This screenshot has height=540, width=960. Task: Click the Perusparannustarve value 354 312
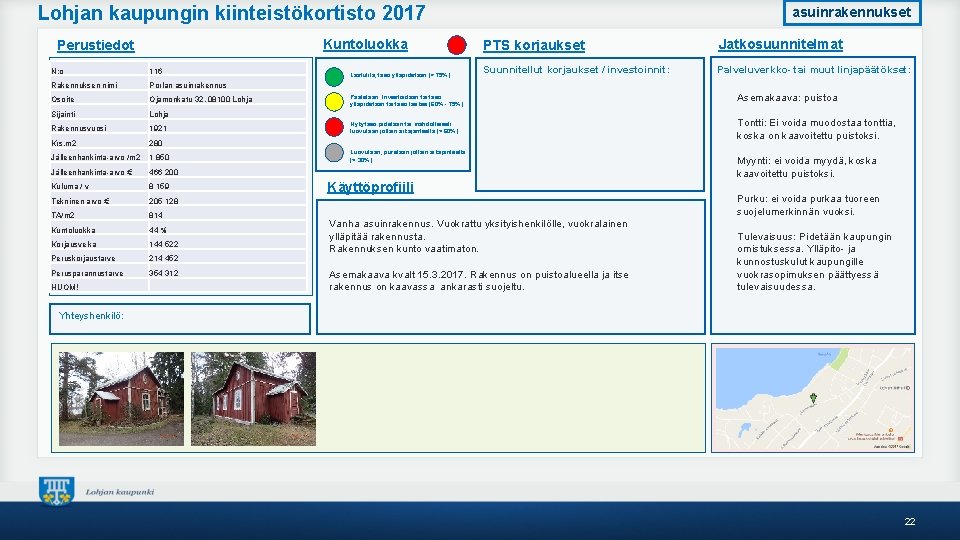click(x=163, y=273)
